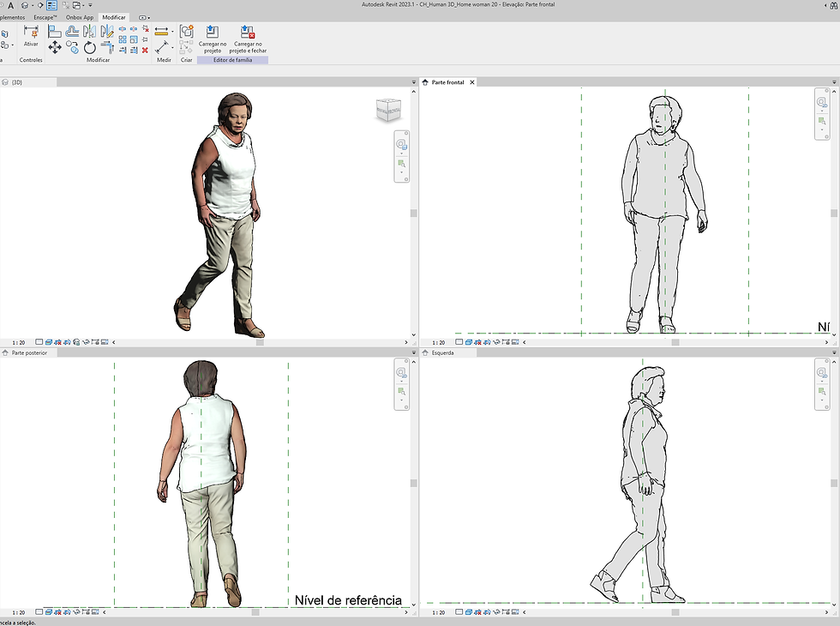This screenshot has width=840, height=626.
Task: Click the ViewCube in the 3D view
Action: click(x=389, y=111)
